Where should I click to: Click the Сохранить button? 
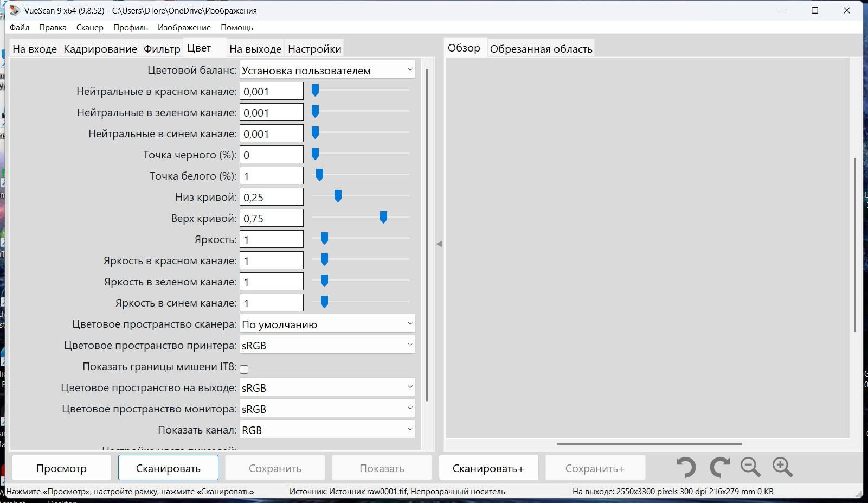point(275,468)
